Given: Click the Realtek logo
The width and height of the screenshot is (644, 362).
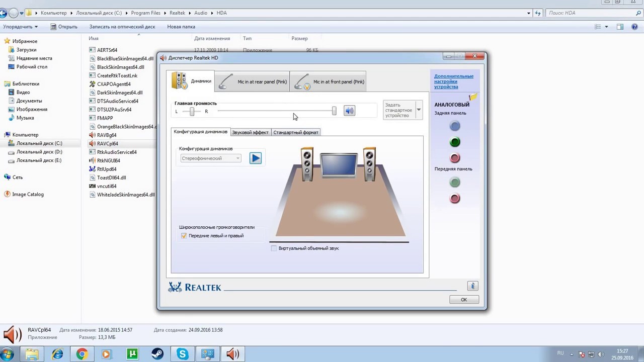Looking at the screenshot, I should 195,287.
